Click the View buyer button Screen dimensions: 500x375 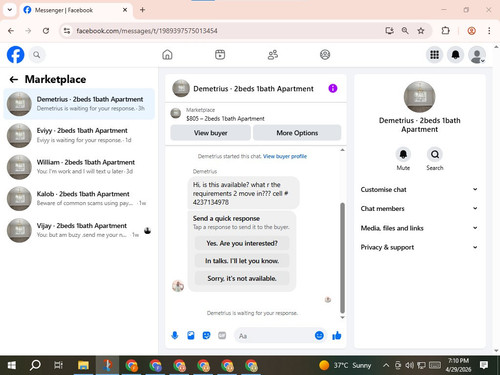click(x=210, y=133)
